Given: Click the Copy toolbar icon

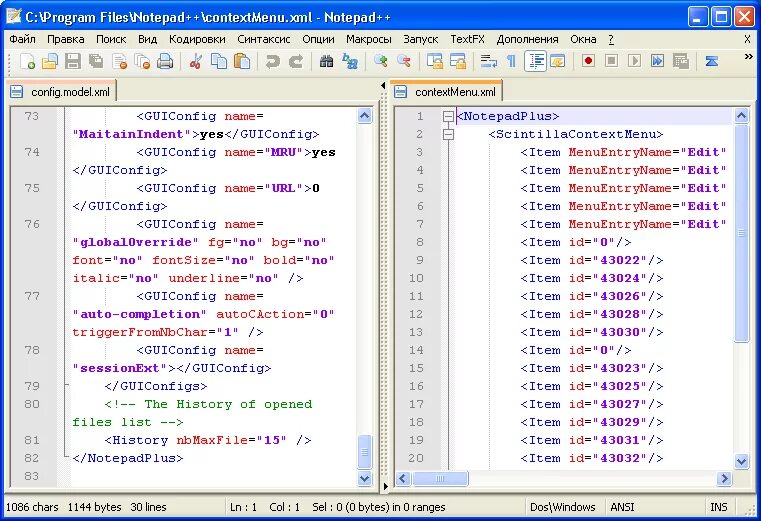Looking at the screenshot, I should point(219,61).
